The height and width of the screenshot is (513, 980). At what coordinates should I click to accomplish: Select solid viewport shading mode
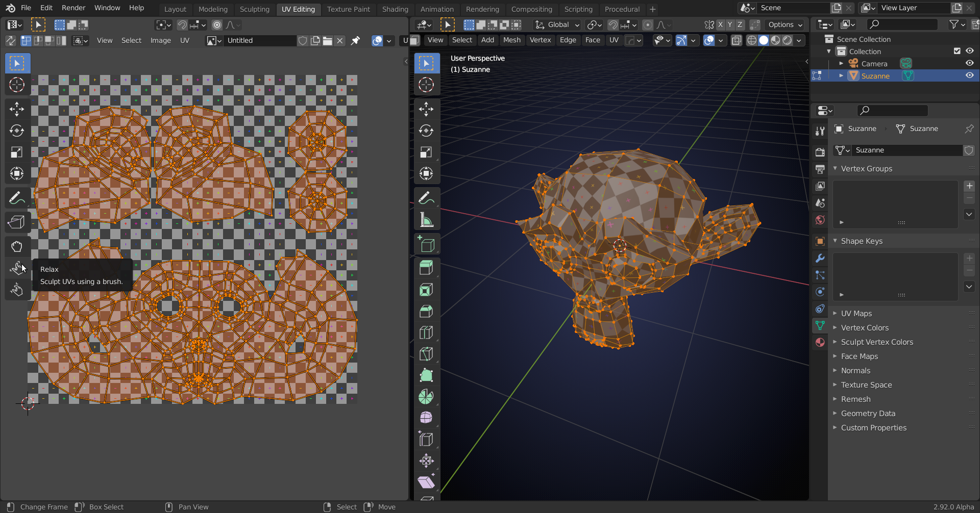coord(764,40)
